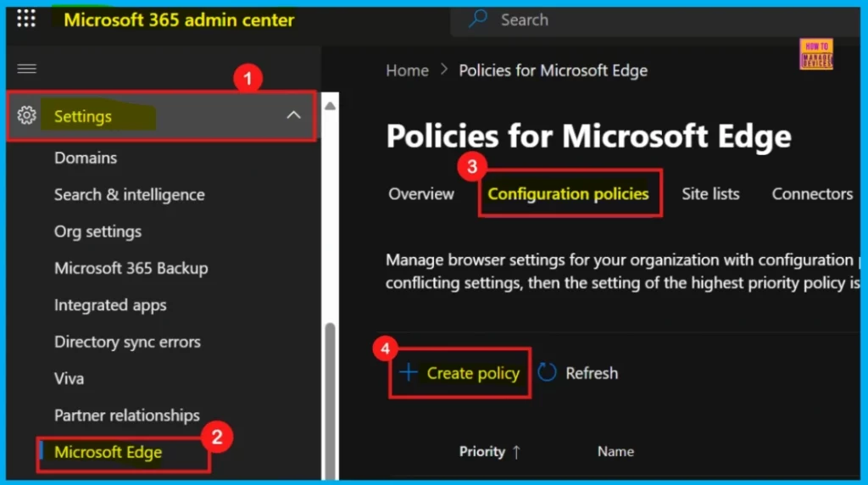Switch to Configuration policies tab

tap(568, 194)
